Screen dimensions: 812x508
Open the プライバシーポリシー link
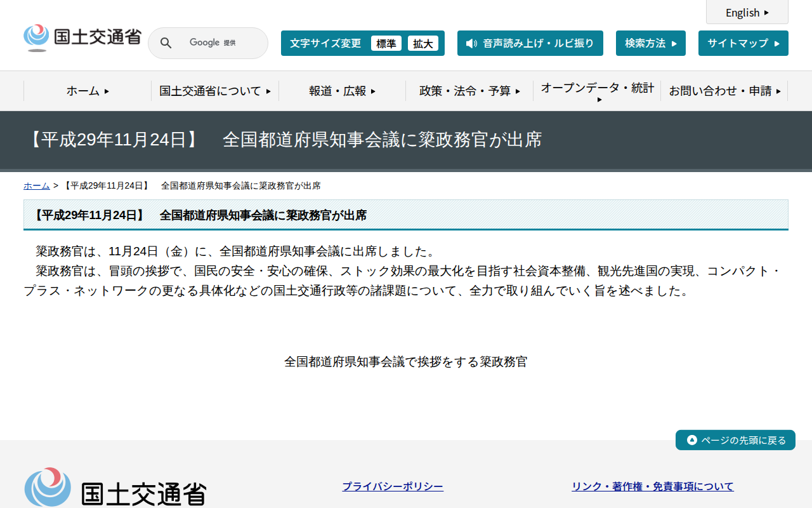[x=393, y=486]
